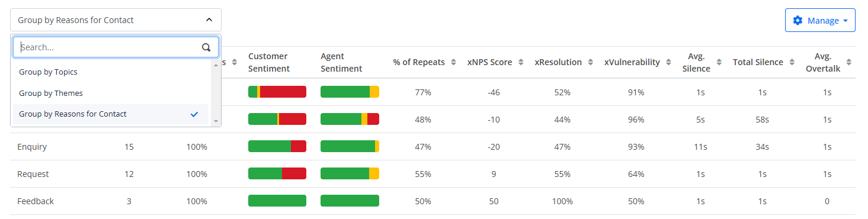Viewport: 868px width, 219px height.
Task: Collapse the Group by Reasons for Contact dropdown
Action: 209,20
